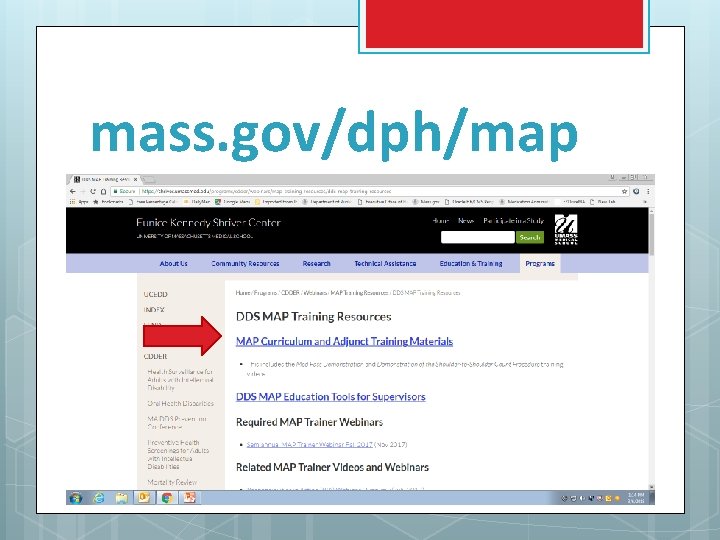Click the browser Home icon

click(x=103, y=191)
